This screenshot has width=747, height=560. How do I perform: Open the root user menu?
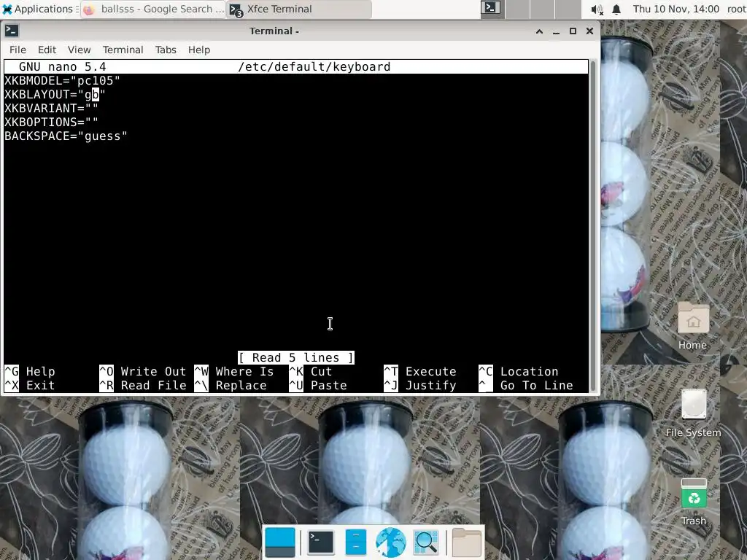coord(737,9)
